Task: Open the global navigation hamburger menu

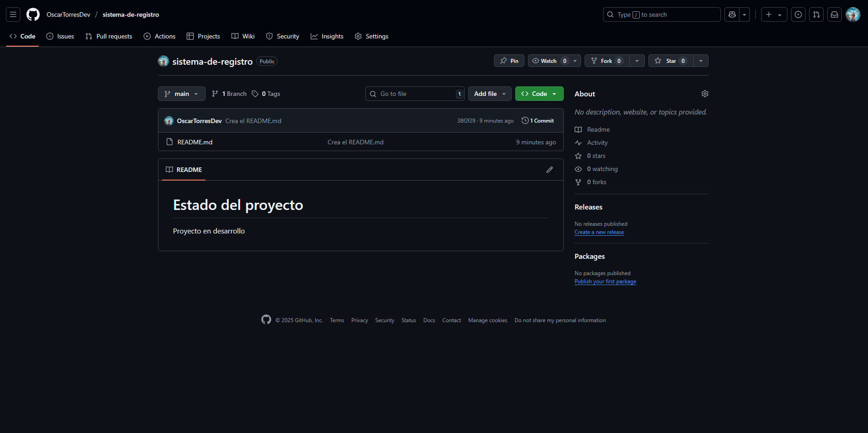Action: [x=13, y=14]
